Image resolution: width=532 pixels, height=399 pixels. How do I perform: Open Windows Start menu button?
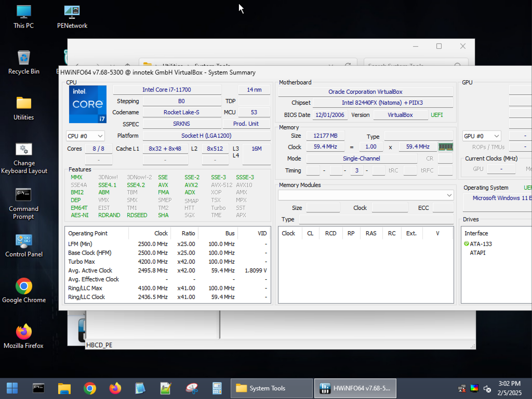(12, 388)
